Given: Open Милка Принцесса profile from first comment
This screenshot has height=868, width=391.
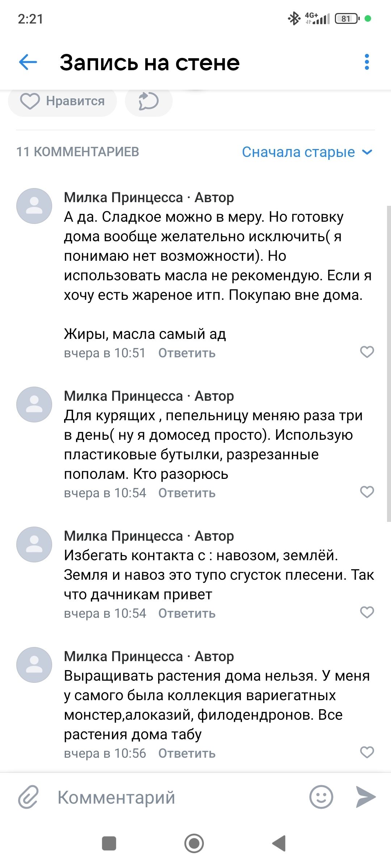Looking at the screenshot, I should [x=123, y=198].
